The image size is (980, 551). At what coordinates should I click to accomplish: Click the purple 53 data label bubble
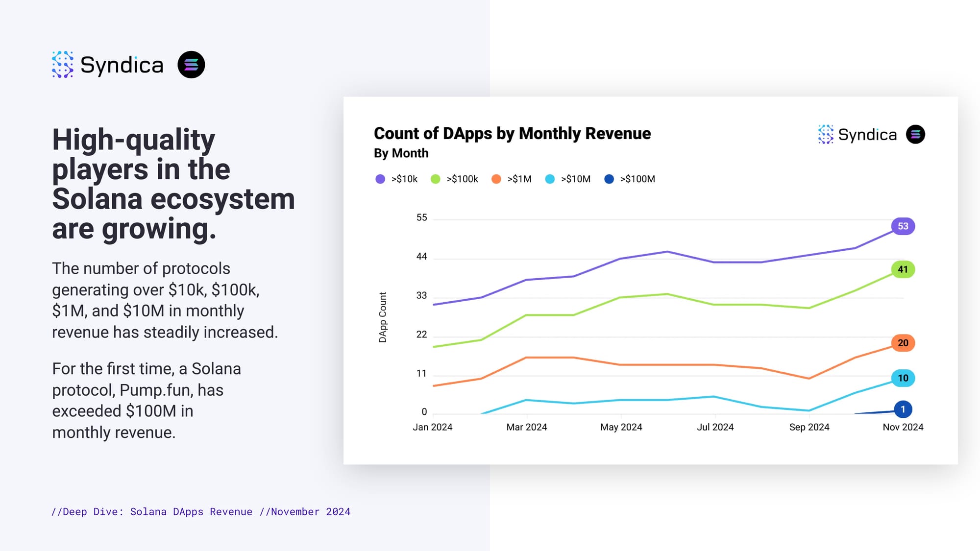pos(903,226)
